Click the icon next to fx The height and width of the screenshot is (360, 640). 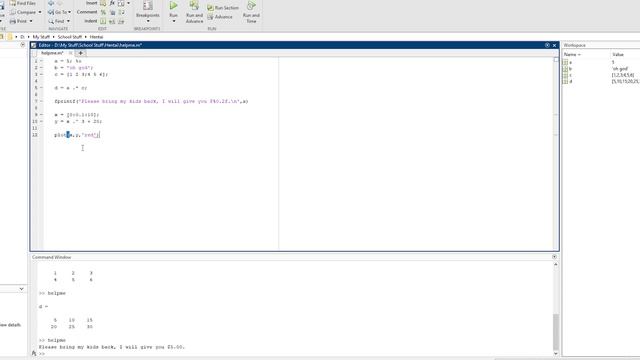pyautogui.click(x=121, y=3)
